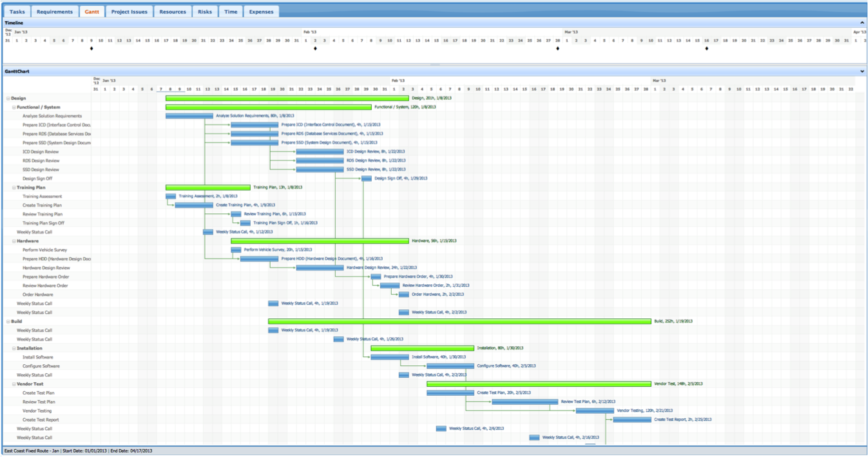This screenshot has width=868, height=457.
Task: Select the Risks tab
Action: click(205, 12)
